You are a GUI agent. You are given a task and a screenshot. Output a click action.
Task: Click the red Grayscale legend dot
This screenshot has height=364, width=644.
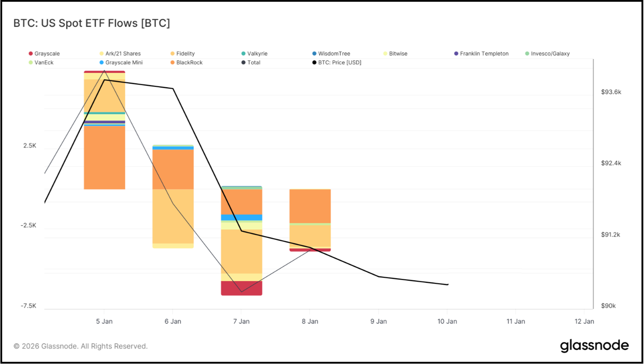pyautogui.click(x=31, y=54)
